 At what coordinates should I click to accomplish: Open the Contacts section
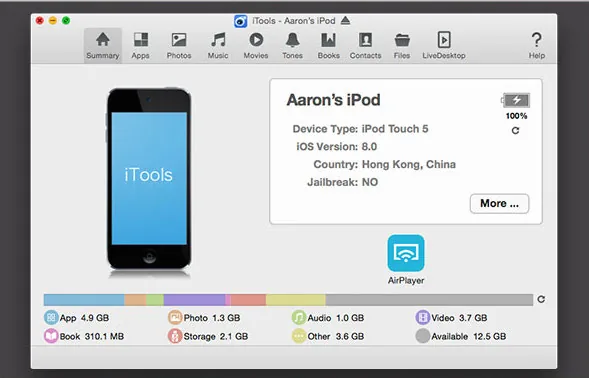(x=365, y=45)
